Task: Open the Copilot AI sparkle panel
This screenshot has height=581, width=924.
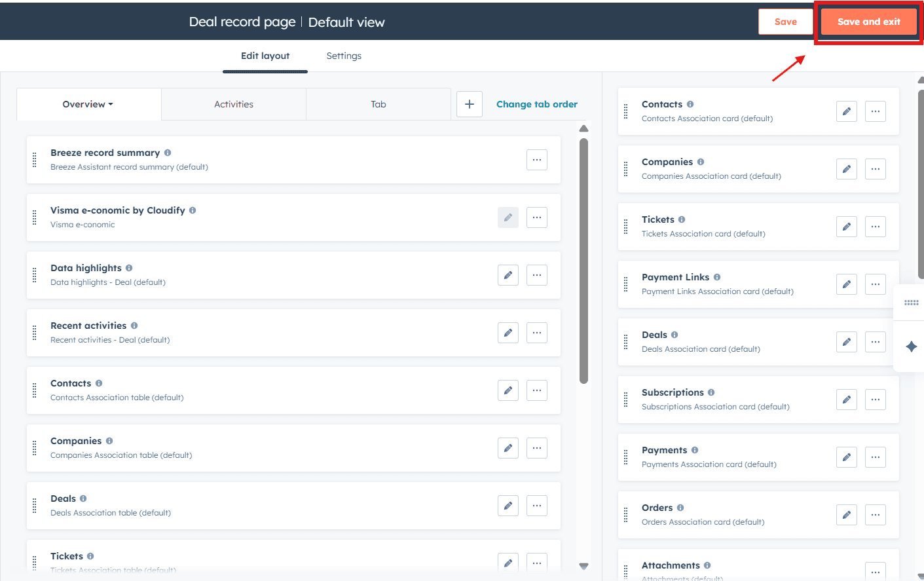Action: 910,347
